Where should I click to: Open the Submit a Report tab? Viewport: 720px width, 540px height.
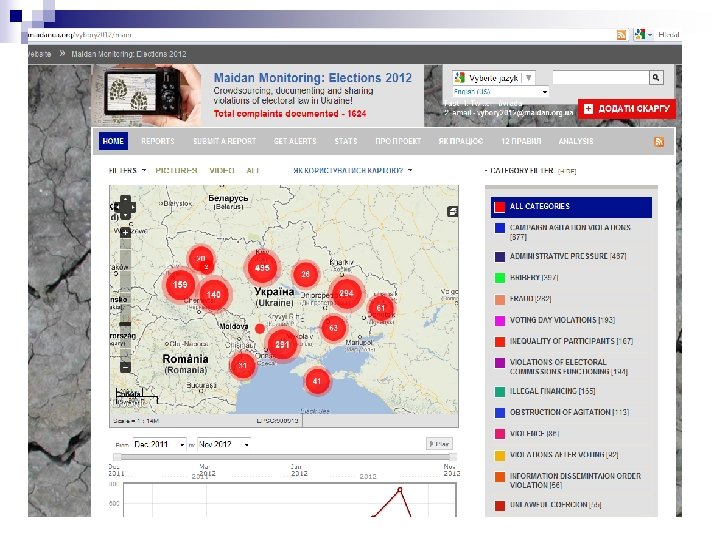coord(225,141)
